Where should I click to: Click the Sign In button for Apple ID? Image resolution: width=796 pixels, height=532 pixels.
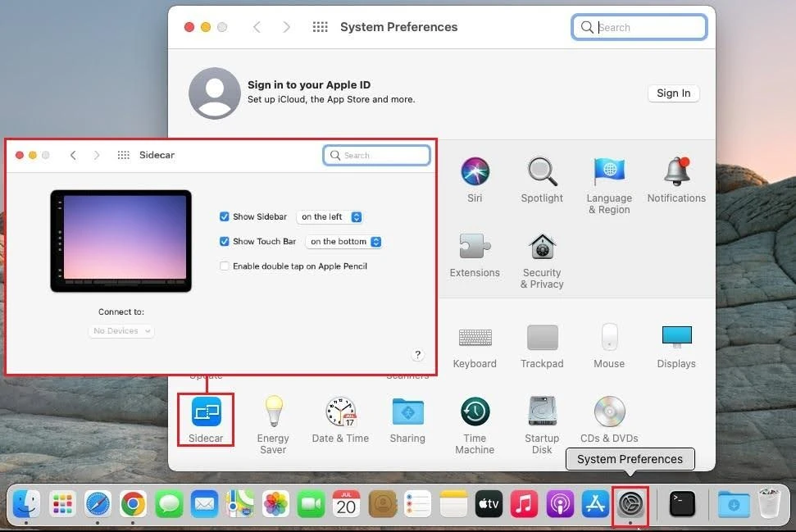[673, 93]
